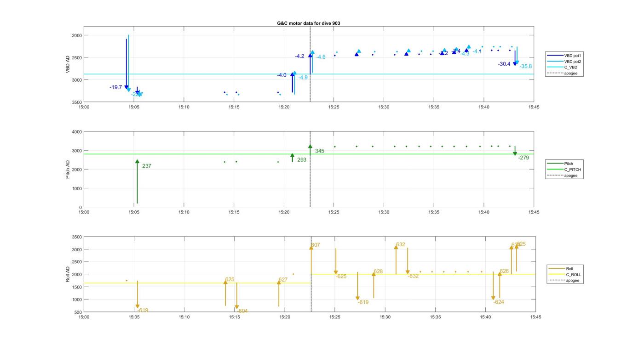Click the "500" tick on the roll axis
644x351 pixels.
78,312
